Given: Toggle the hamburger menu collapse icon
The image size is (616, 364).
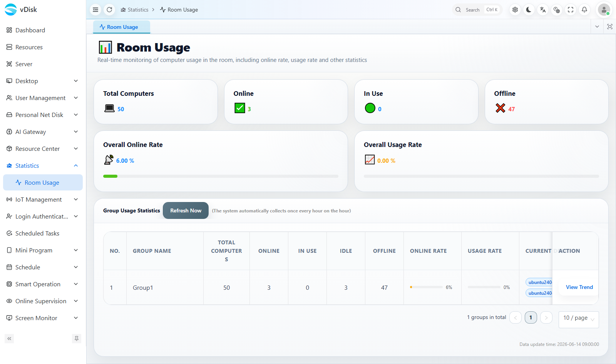Looking at the screenshot, I should click(x=95, y=10).
